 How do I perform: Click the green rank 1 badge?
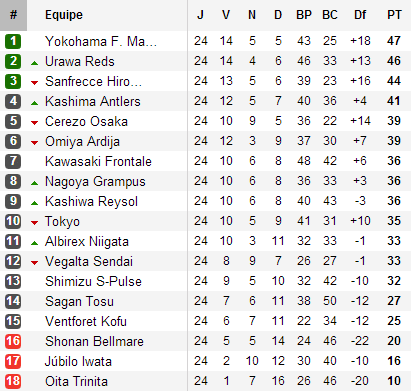click(x=13, y=41)
